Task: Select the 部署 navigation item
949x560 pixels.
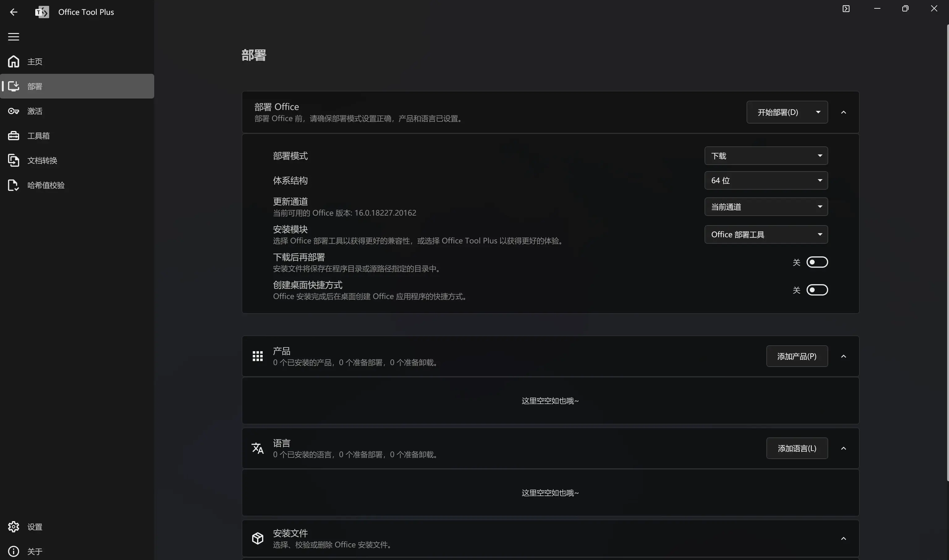Action: pos(77,86)
